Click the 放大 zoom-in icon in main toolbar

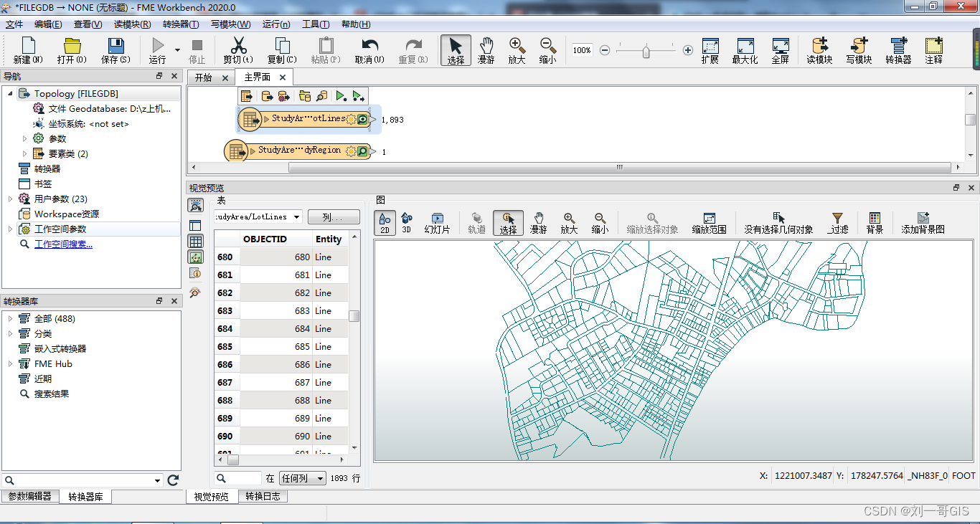pyautogui.click(x=517, y=45)
